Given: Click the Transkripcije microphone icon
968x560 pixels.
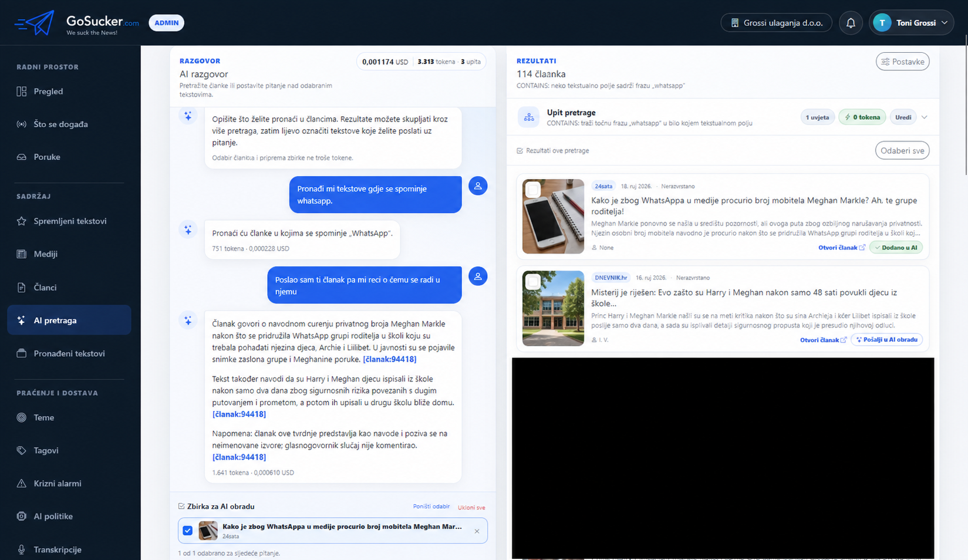Looking at the screenshot, I should [22, 550].
